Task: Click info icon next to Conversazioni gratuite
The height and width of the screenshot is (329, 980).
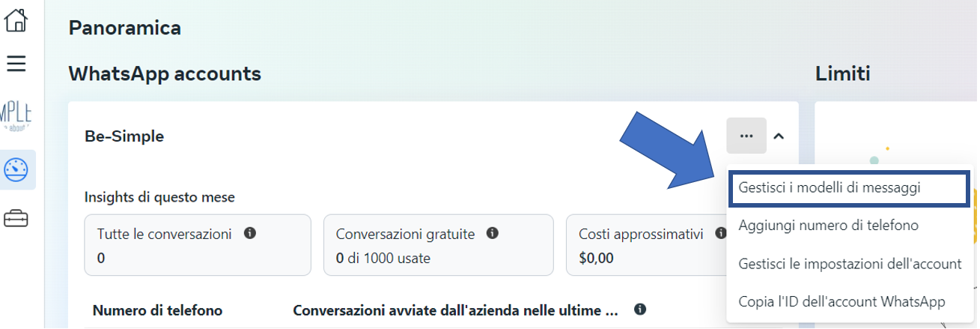Action: (x=493, y=233)
